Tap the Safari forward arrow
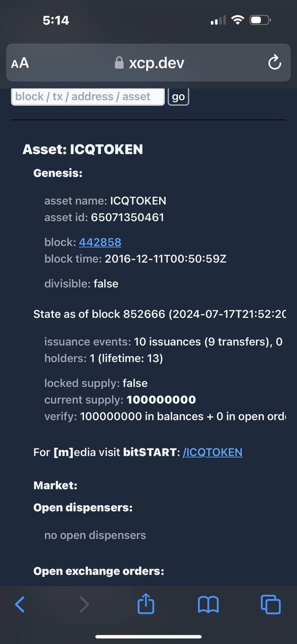This screenshot has height=644, width=297. coord(85,604)
